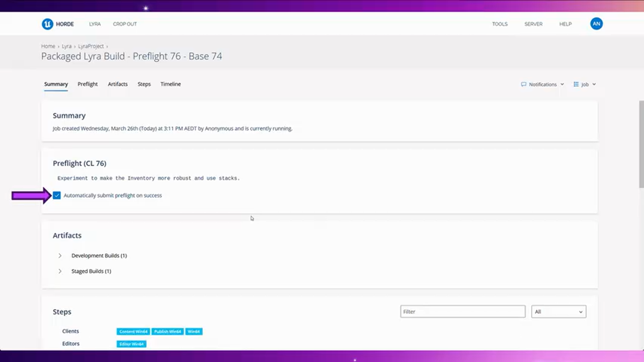Screen dimensions: 644x362
Task: Select the Publish Win64 step badge
Action: [x=167, y=331]
